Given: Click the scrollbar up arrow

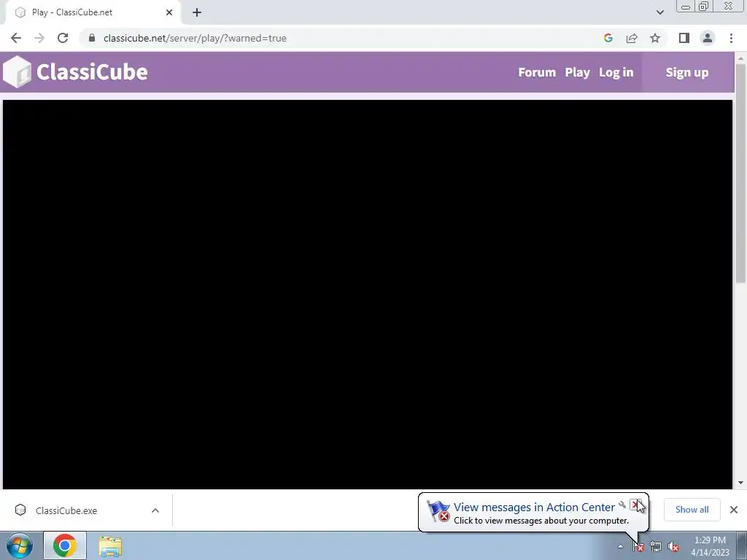Looking at the screenshot, I should click(740, 58).
